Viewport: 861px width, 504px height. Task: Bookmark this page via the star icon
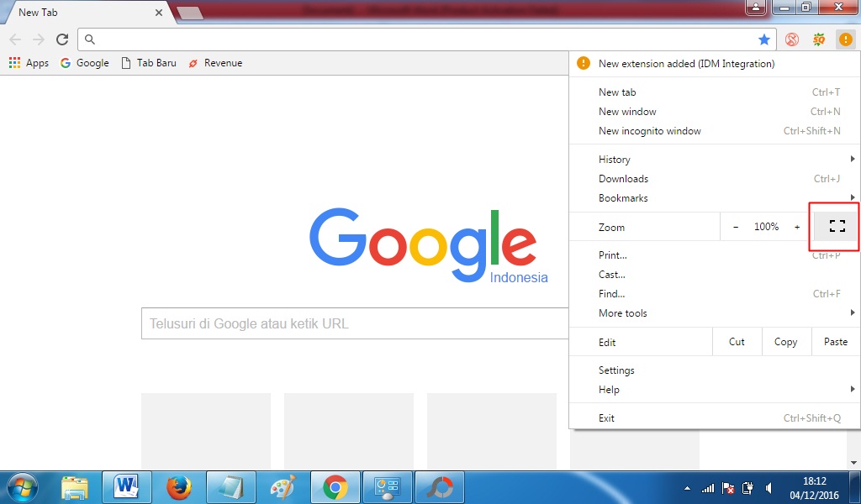point(764,38)
